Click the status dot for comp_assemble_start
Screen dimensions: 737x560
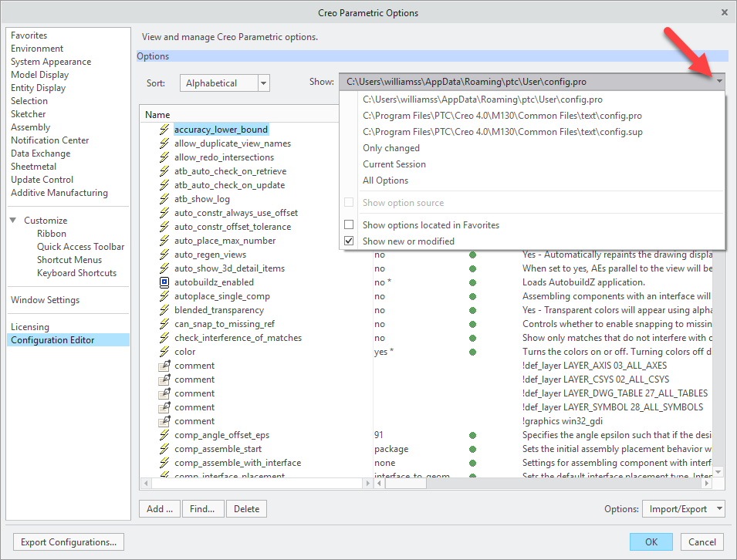472,449
